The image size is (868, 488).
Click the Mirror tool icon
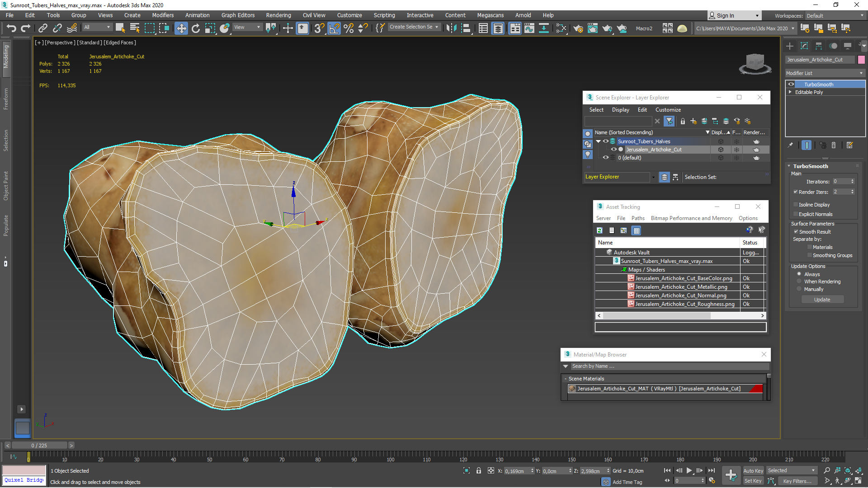(451, 28)
